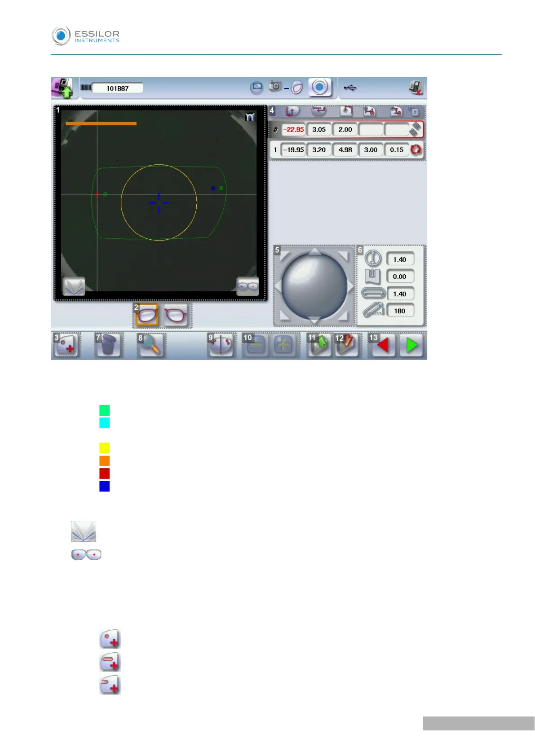Click the red circular arrows icon in row 1

pyautogui.click(x=416, y=149)
